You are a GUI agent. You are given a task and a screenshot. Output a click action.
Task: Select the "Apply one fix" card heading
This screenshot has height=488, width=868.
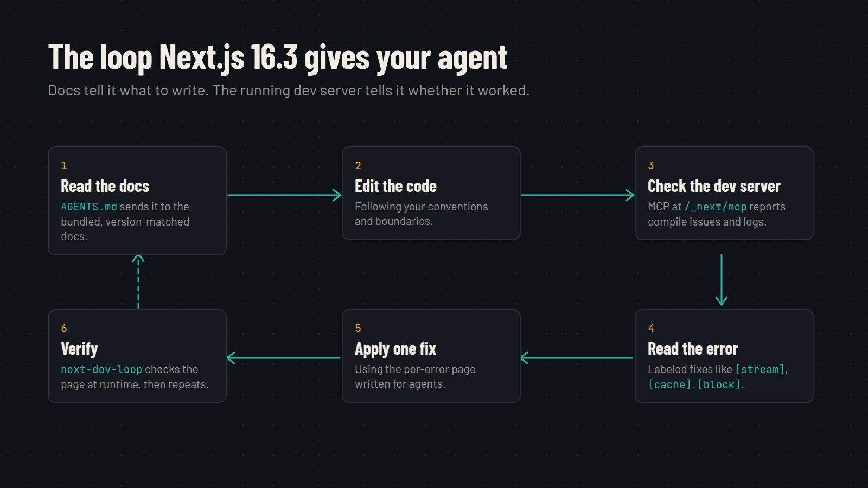[395, 349]
